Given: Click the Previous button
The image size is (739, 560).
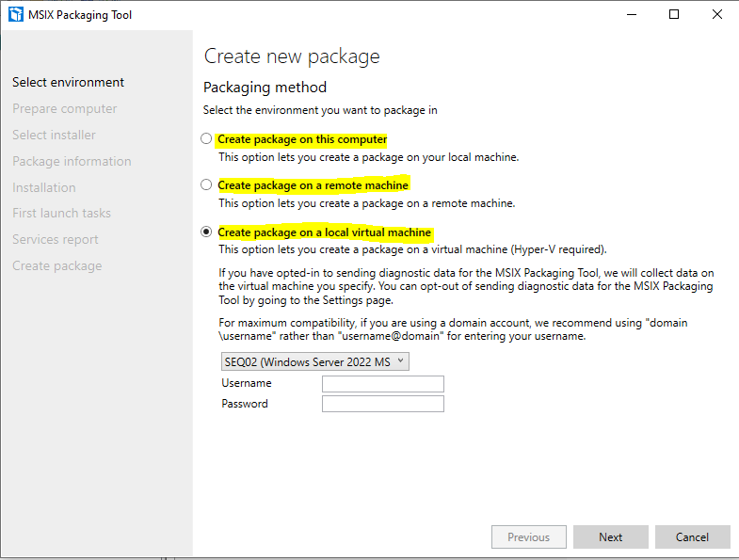Looking at the screenshot, I should pos(528,537).
